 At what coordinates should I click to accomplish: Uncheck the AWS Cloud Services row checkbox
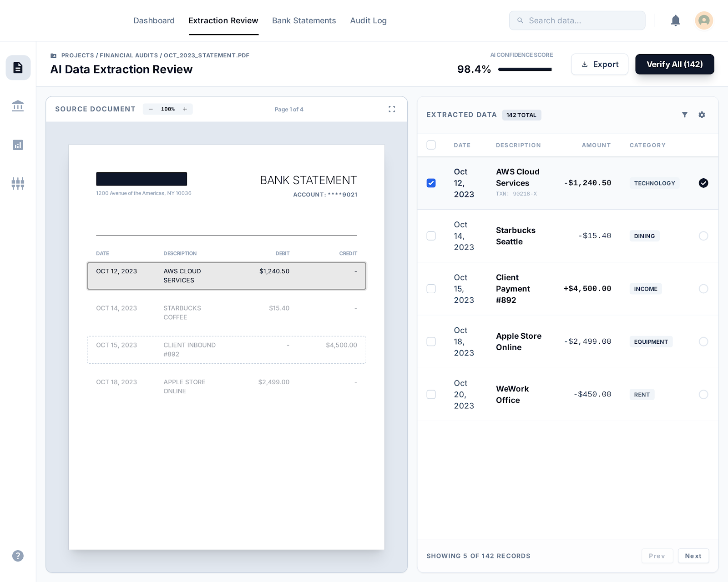pos(431,183)
